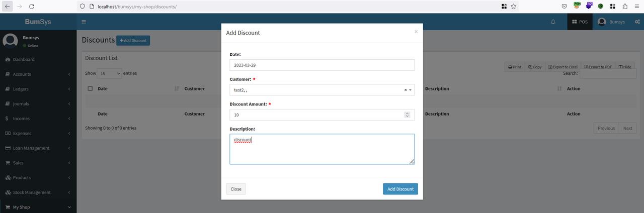The height and width of the screenshot is (213, 644).
Task: Tick the select-all checkbox in table header
Action: pyautogui.click(x=90, y=88)
